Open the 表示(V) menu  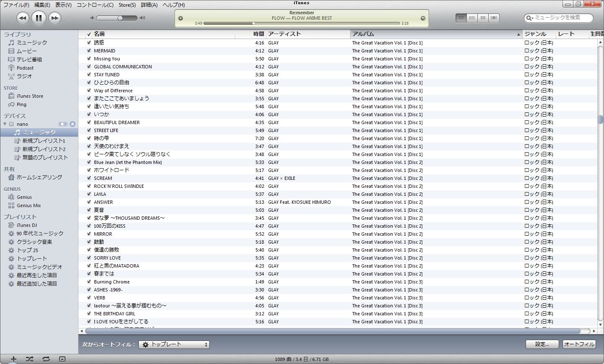[63, 5]
